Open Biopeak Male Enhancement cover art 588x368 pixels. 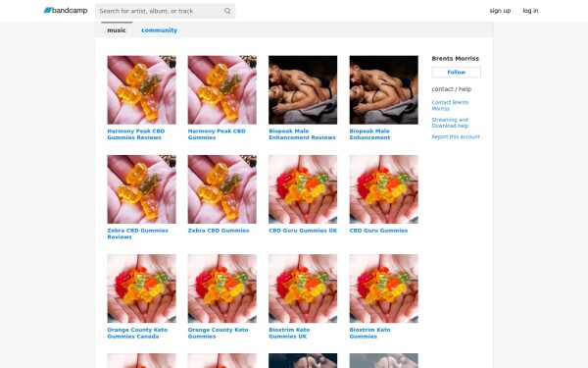[383, 89]
